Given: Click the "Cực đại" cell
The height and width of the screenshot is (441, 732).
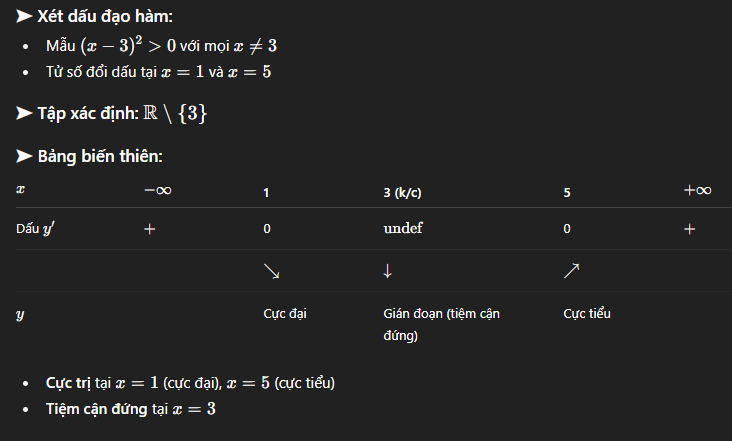Looking at the screenshot, I should [x=284, y=314].
